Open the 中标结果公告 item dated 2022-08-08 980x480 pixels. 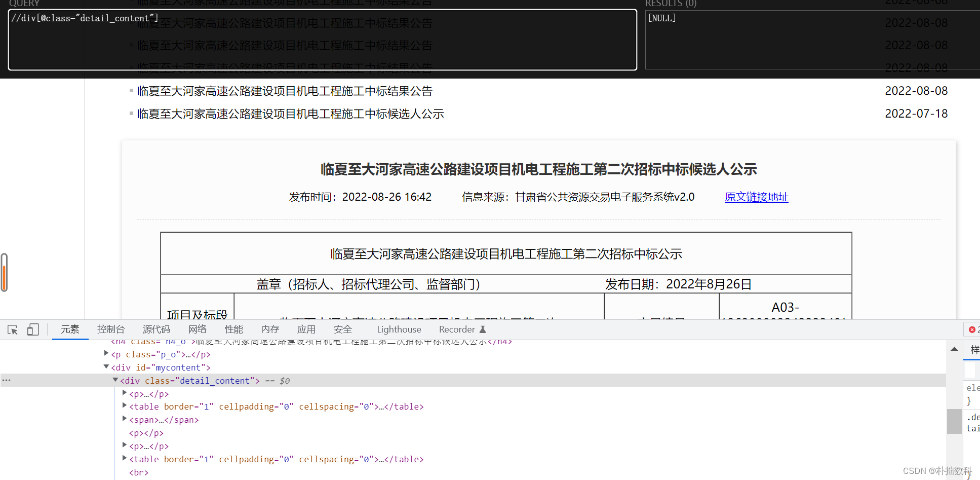285,91
